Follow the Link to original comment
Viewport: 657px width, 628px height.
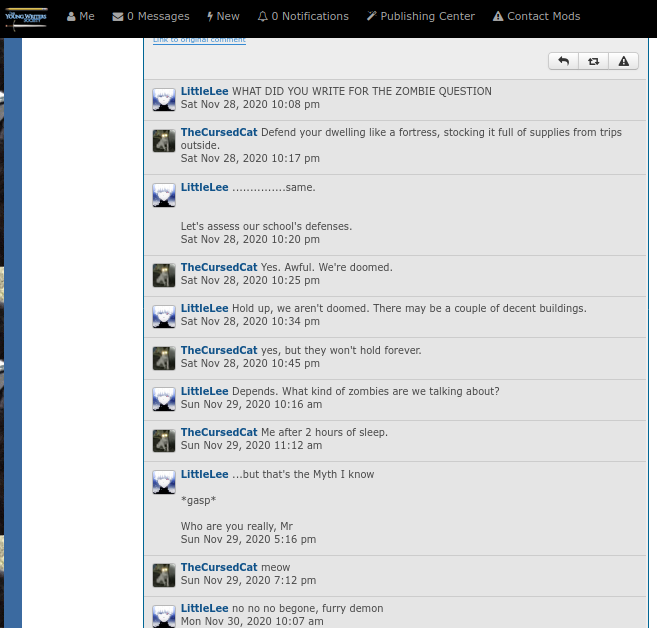(x=199, y=40)
